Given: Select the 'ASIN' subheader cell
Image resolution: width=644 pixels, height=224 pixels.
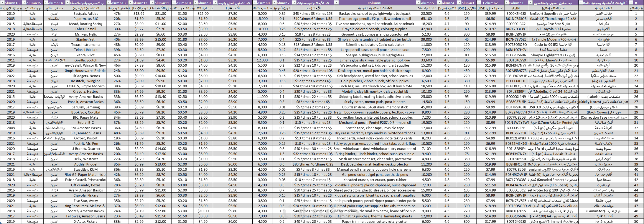Looking at the screenshot, I should (x=516, y=8).
